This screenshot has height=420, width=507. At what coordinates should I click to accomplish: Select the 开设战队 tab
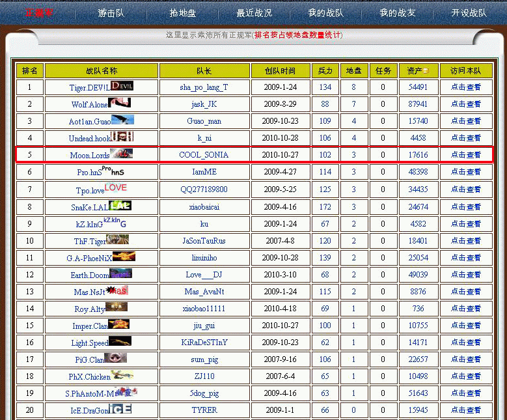(x=469, y=13)
